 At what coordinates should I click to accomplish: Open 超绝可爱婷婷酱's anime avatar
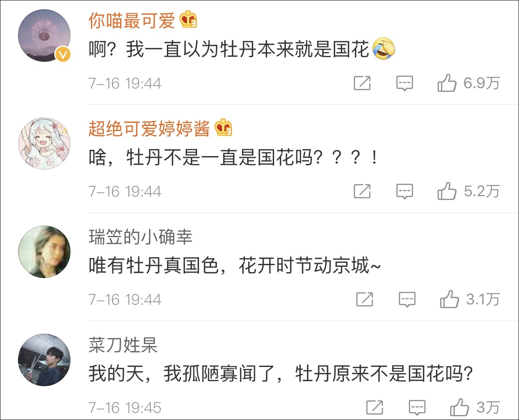tap(44, 144)
